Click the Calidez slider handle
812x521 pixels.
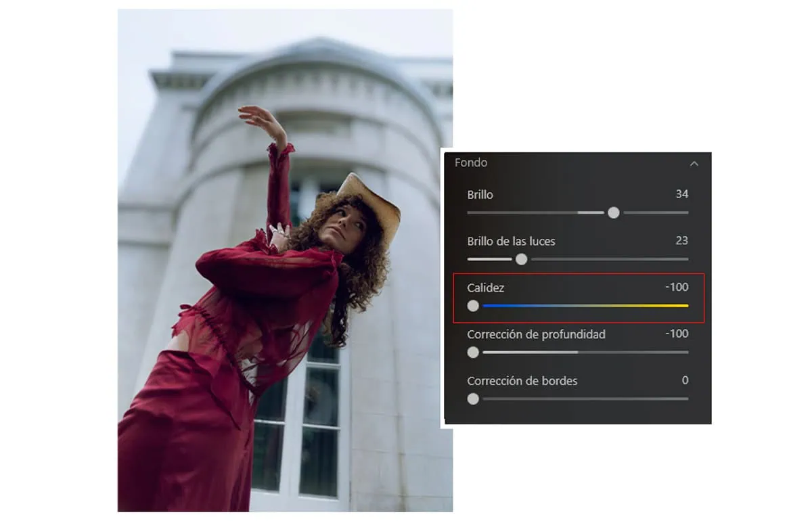click(x=473, y=306)
